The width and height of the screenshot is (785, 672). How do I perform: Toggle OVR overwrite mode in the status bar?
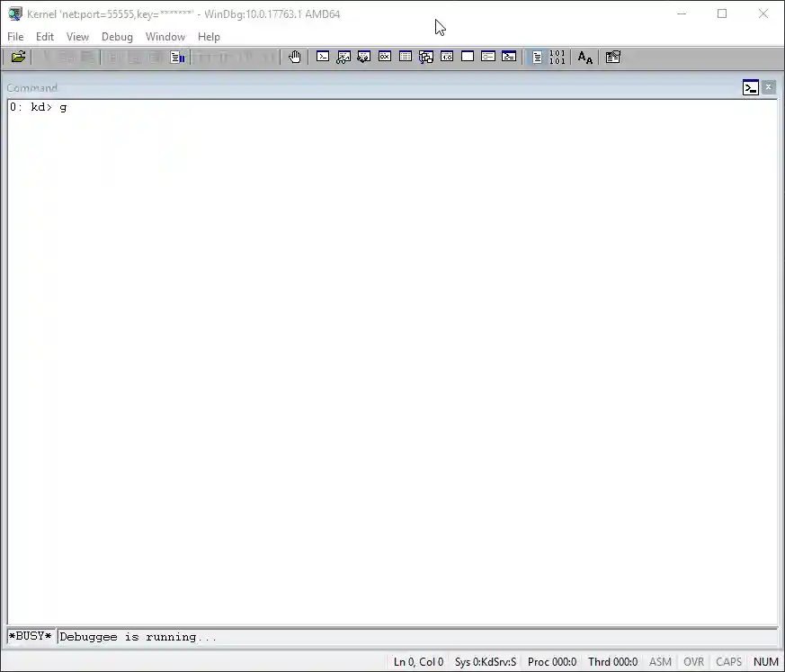pyautogui.click(x=693, y=661)
